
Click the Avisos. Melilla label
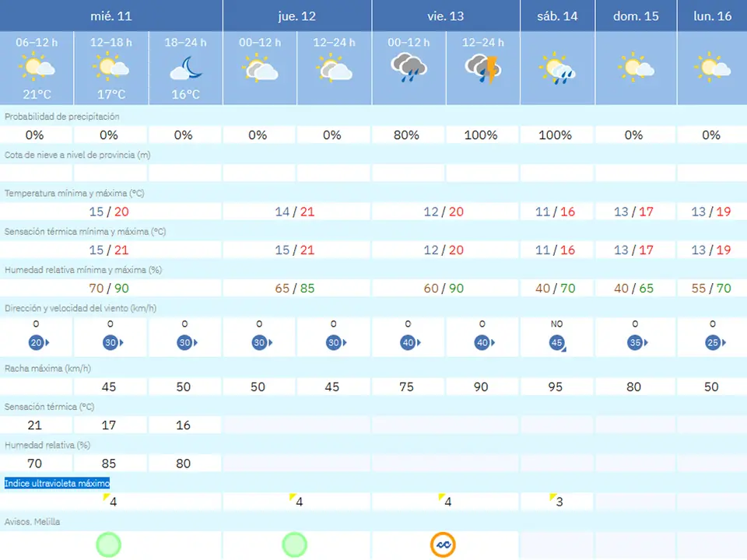point(33,522)
